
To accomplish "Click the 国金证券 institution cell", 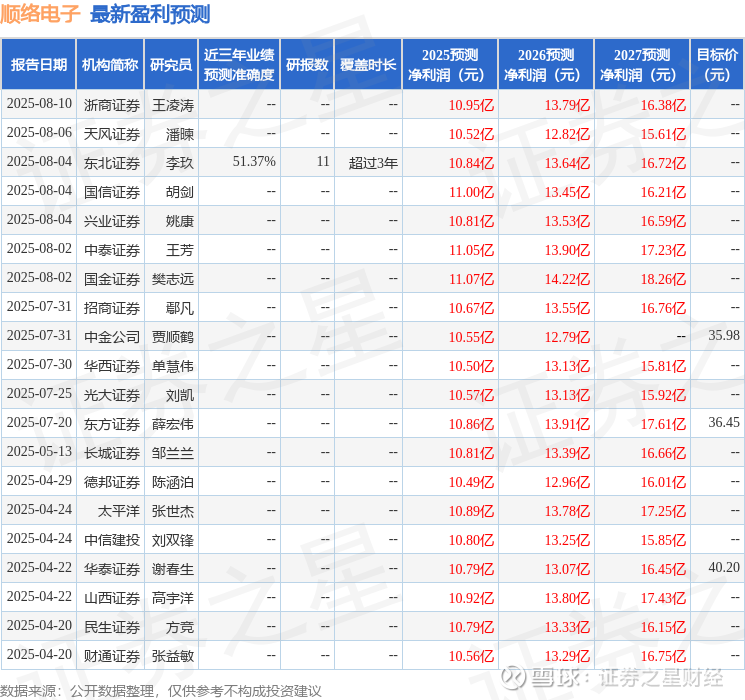I will pyautogui.click(x=112, y=279).
